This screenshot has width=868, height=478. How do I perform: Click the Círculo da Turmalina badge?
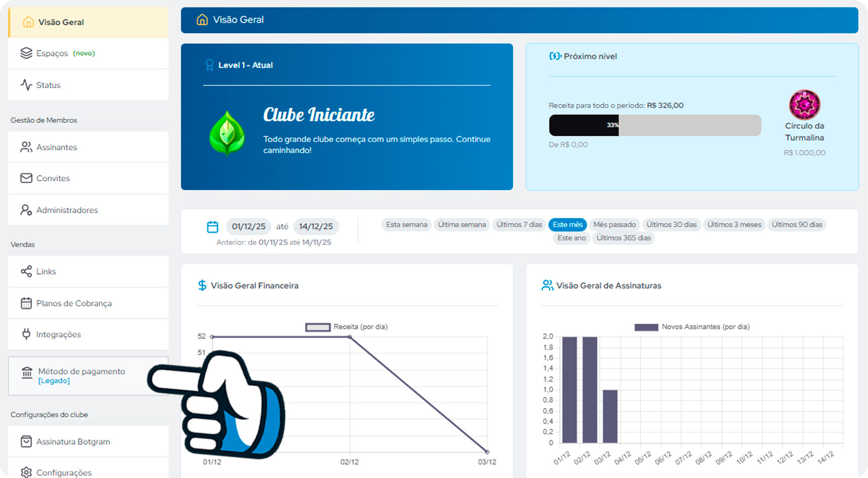(804, 105)
